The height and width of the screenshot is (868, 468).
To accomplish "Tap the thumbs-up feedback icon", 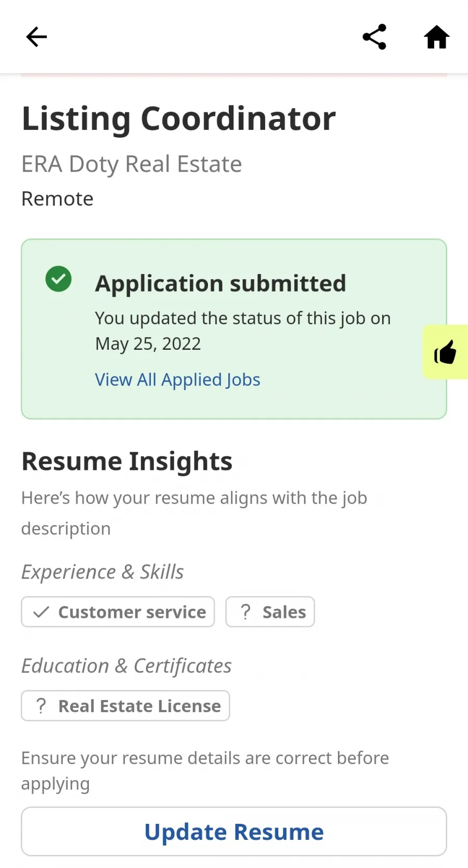I will coord(446,352).
